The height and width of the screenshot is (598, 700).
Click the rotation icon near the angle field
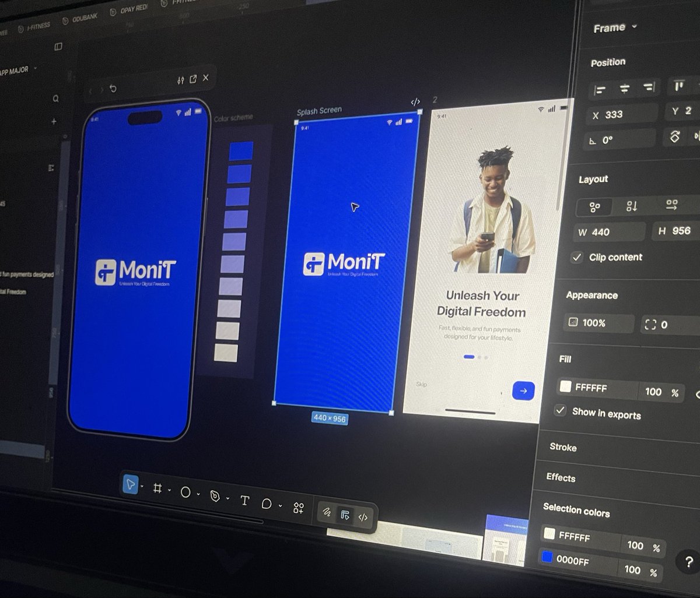click(676, 137)
